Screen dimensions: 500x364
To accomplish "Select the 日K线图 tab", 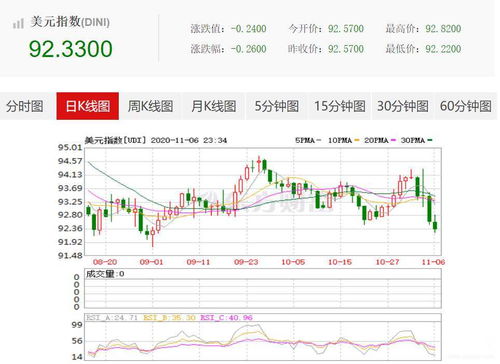I will pyautogui.click(x=88, y=106).
